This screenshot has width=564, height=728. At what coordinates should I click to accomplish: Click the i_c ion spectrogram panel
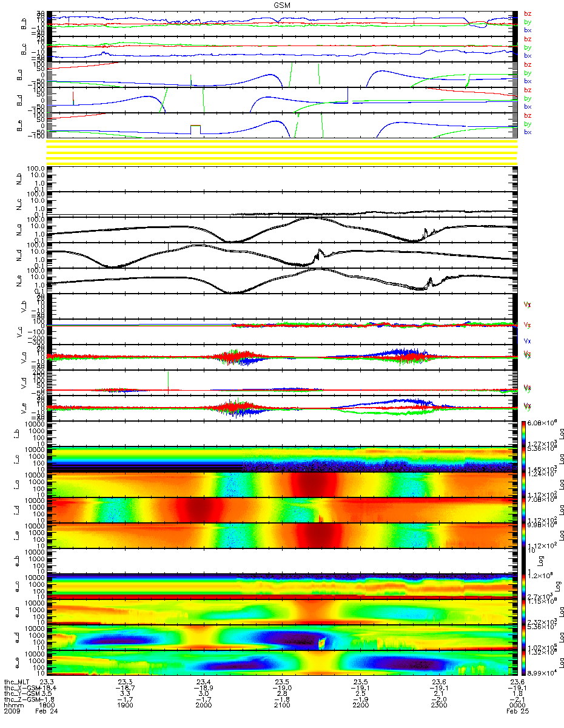pos(281,459)
